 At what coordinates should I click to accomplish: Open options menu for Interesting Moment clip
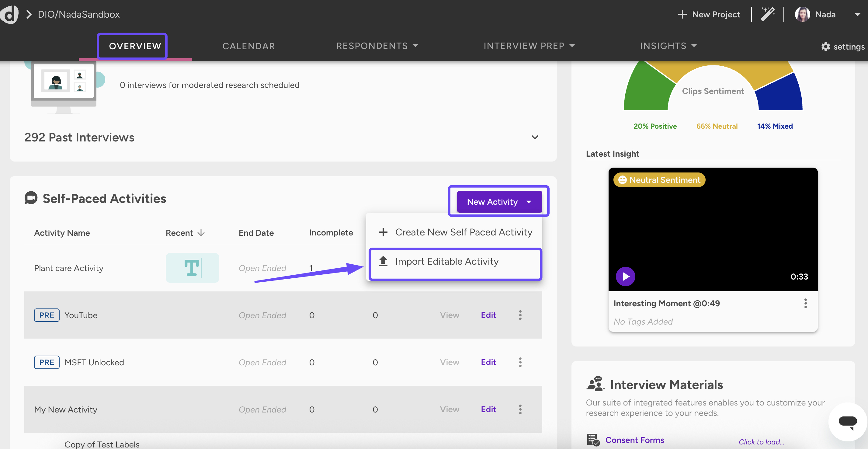click(x=806, y=303)
